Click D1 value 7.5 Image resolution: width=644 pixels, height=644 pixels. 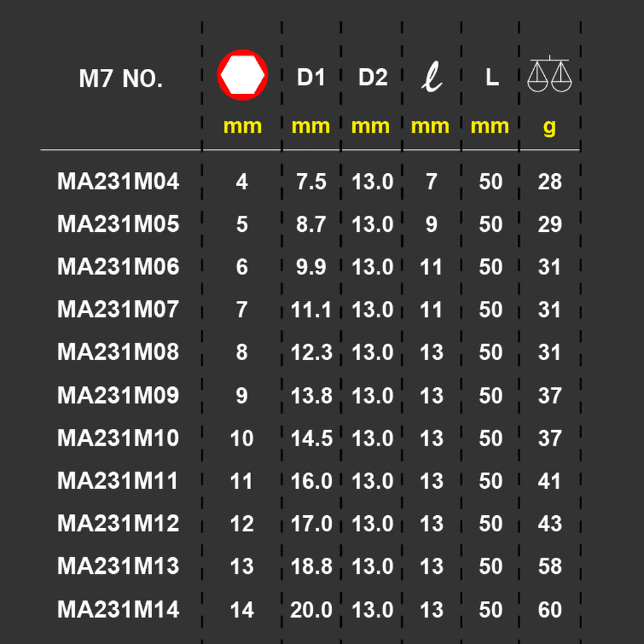tap(311, 182)
